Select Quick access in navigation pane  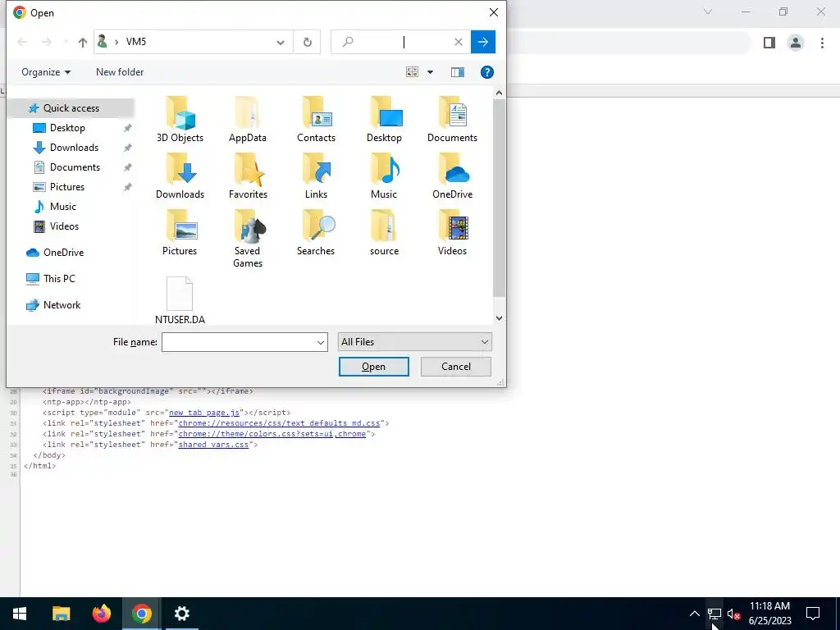click(71, 108)
